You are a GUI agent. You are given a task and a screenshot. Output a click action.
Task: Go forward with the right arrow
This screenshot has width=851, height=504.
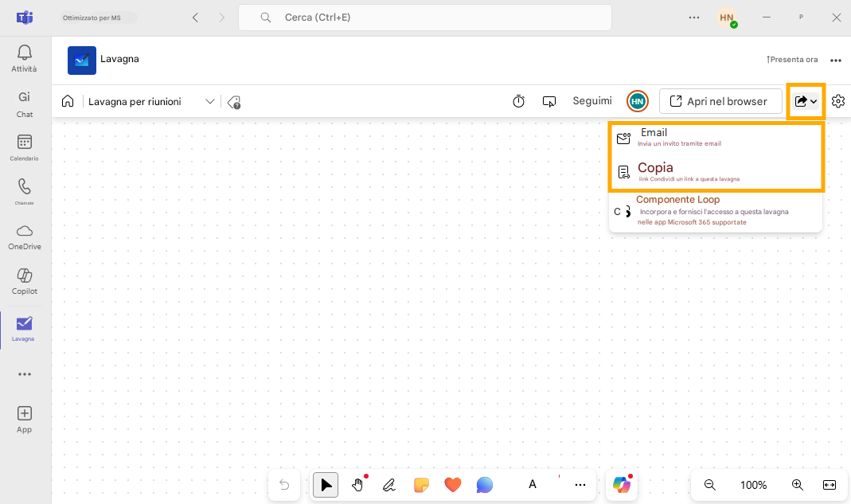click(221, 18)
